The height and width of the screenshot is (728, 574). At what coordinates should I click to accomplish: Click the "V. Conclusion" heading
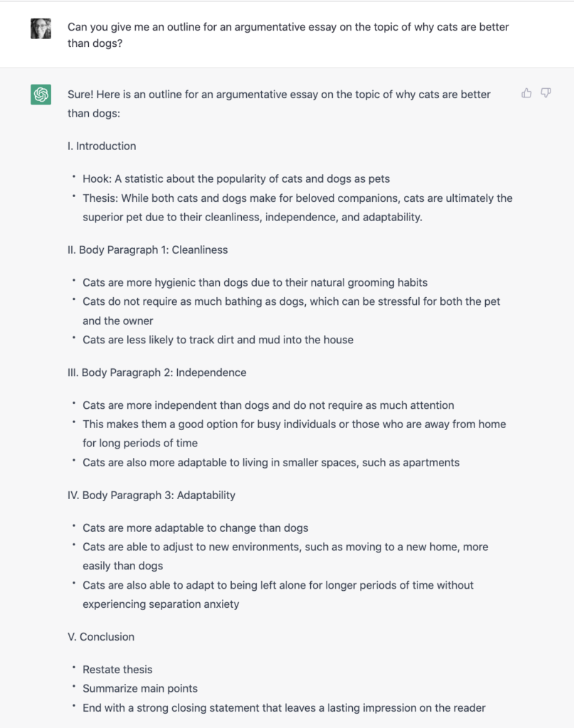coord(101,637)
